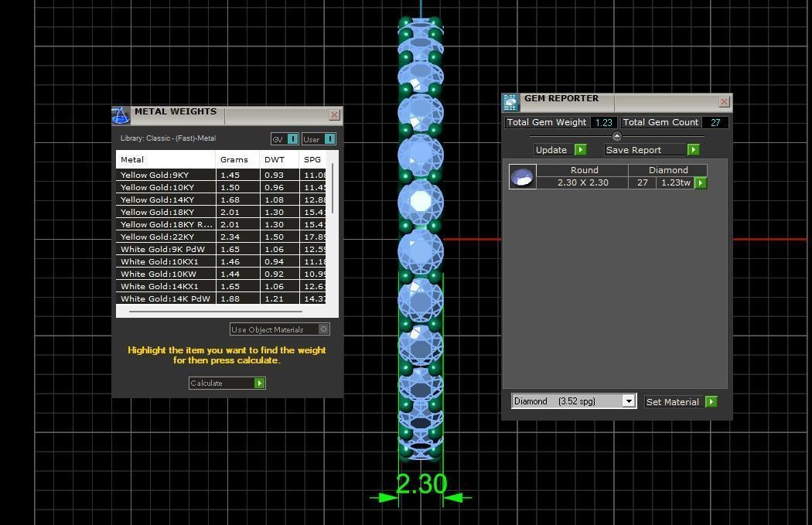Enable Use Object Materials option
The height and width of the screenshot is (525, 812).
(x=324, y=329)
